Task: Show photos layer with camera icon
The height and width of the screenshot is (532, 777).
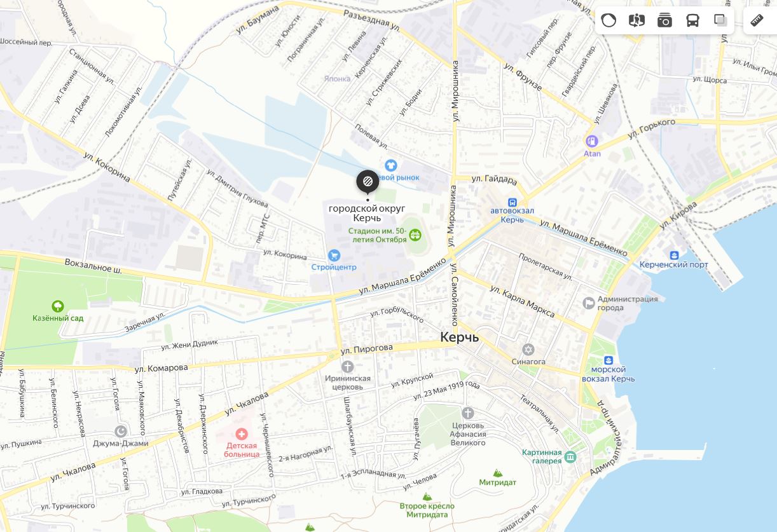Action: click(664, 20)
